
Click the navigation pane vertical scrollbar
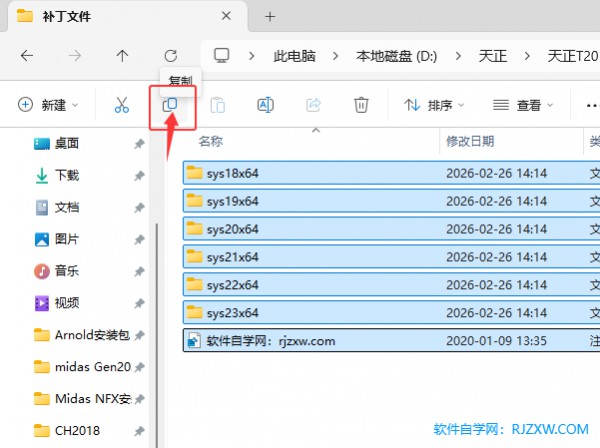tap(157, 335)
